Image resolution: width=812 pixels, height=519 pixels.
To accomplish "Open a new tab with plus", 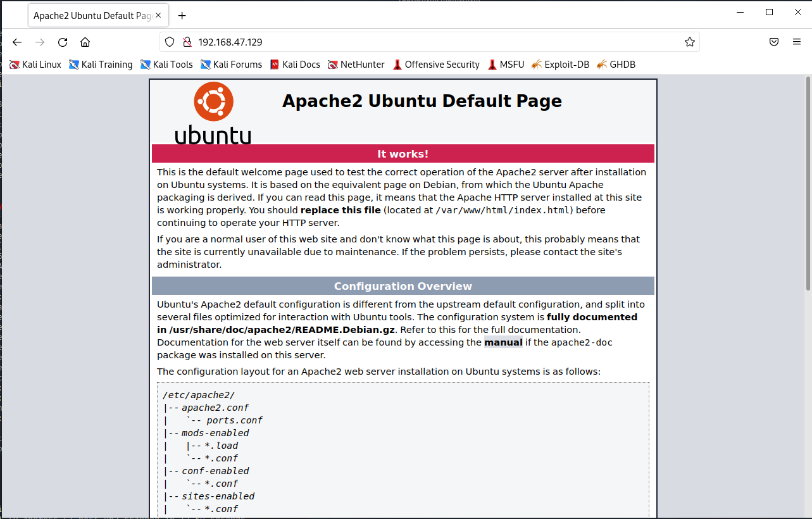I will [x=182, y=15].
